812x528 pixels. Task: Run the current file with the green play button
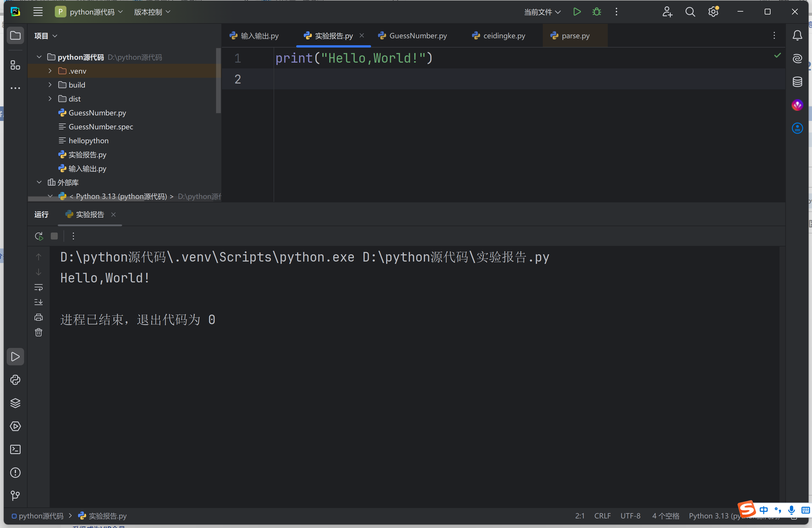pos(577,12)
